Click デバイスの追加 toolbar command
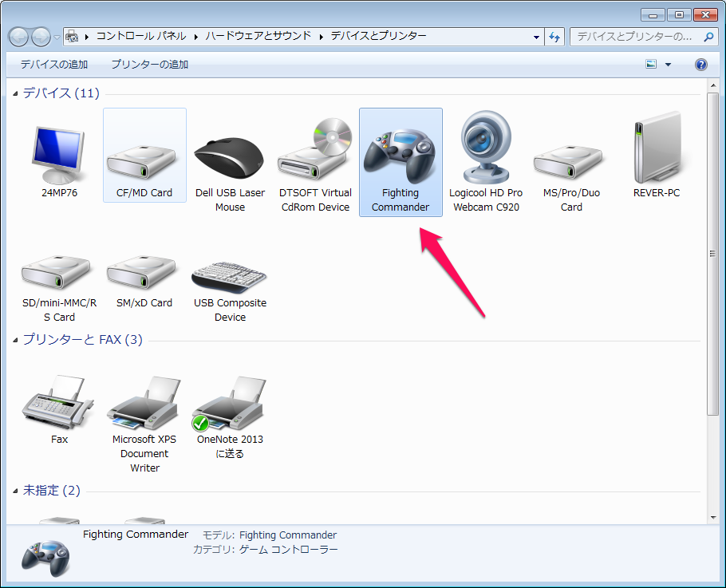This screenshot has width=726, height=588. click(54, 65)
